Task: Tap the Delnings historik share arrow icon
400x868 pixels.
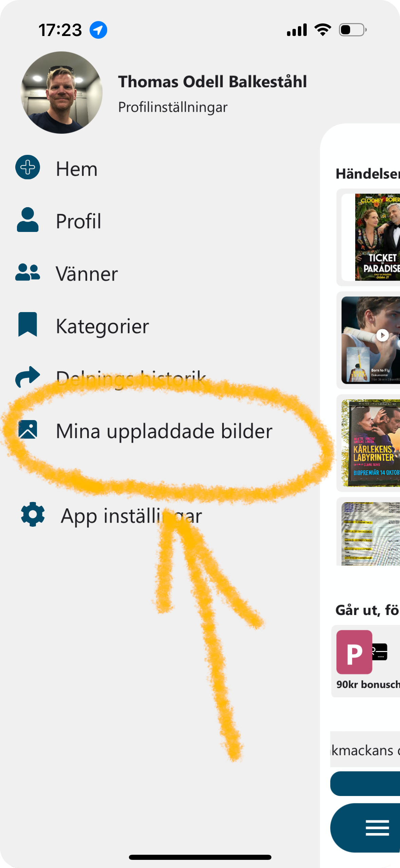Action: pyautogui.click(x=27, y=377)
